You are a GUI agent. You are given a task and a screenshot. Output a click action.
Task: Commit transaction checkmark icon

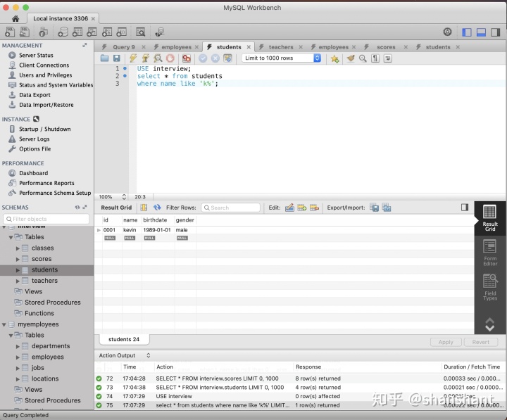point(203,58)
